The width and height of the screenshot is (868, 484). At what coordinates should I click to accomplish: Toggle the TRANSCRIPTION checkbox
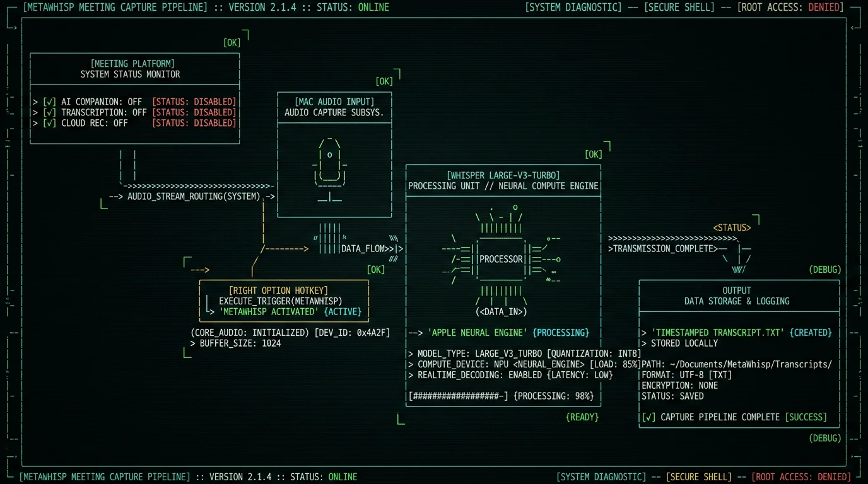point(50,112)
